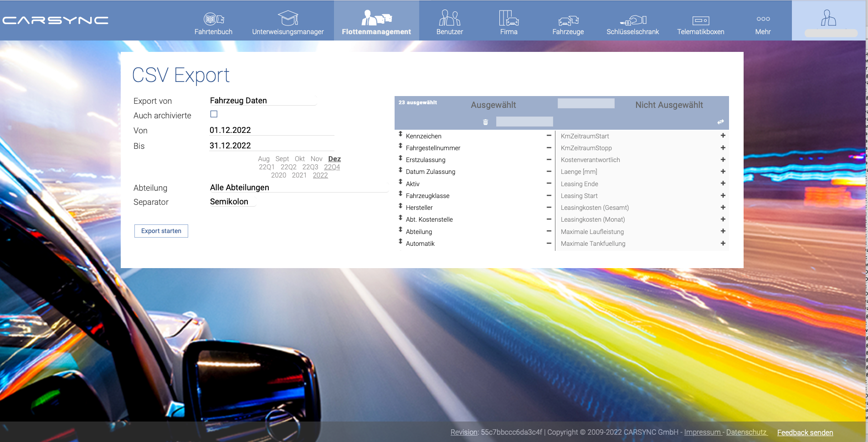
Task: Remove Fahrgestellnummer with its minus icon
Action: (x=549, y=147)
